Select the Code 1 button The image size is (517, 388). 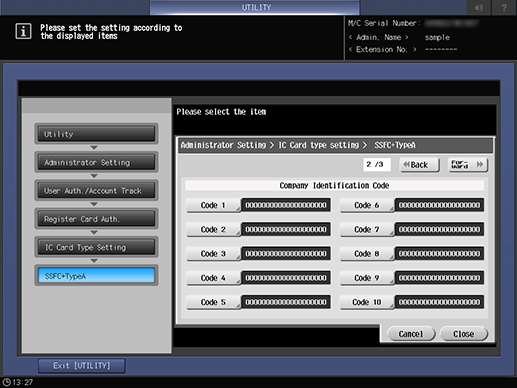click(x=213, y=205)
